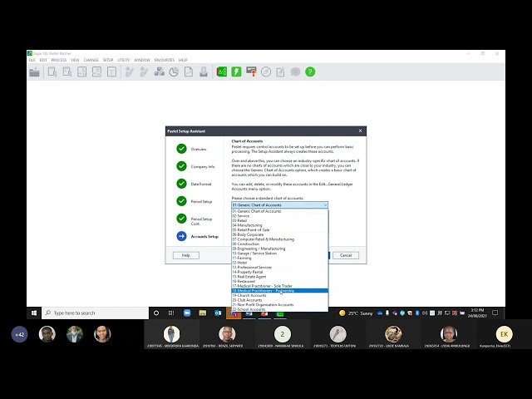Open the VIEW menu
Viewport: 532px width, 399px height.
[x=75, y=60]
